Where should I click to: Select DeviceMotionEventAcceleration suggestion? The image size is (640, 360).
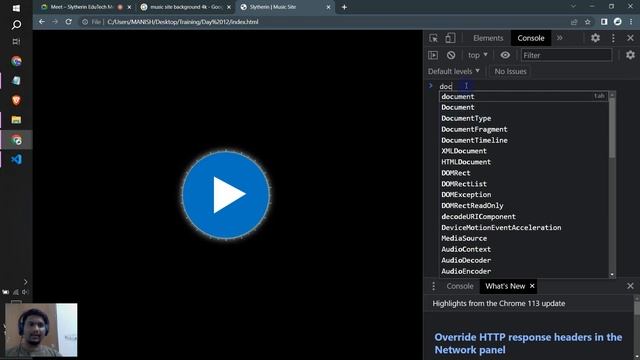click(524, 228)
